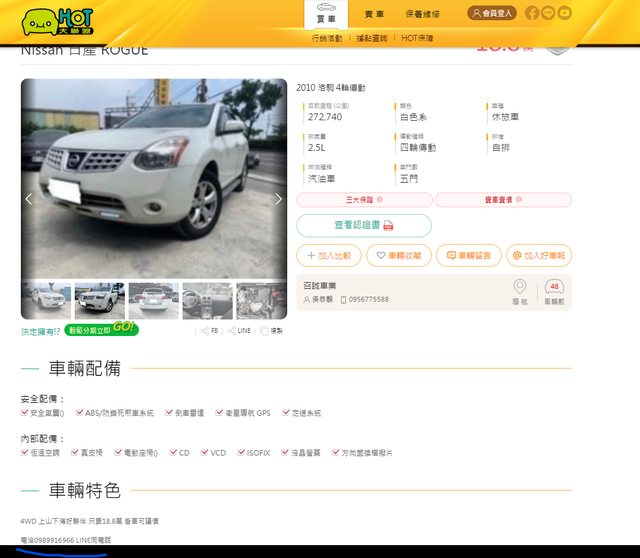Select the engine bay thumbnail photo
Screen dimensions: 640x558
[260, 301]
